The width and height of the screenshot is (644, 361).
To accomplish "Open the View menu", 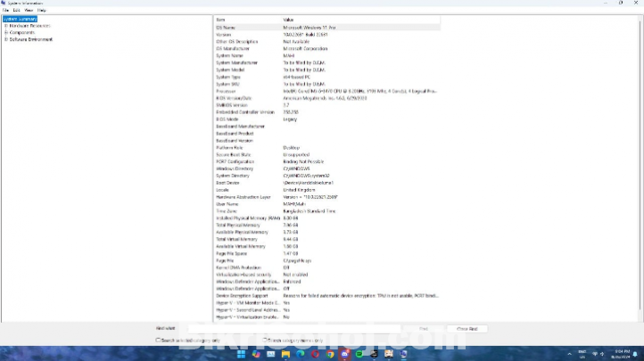I will 29,10.
